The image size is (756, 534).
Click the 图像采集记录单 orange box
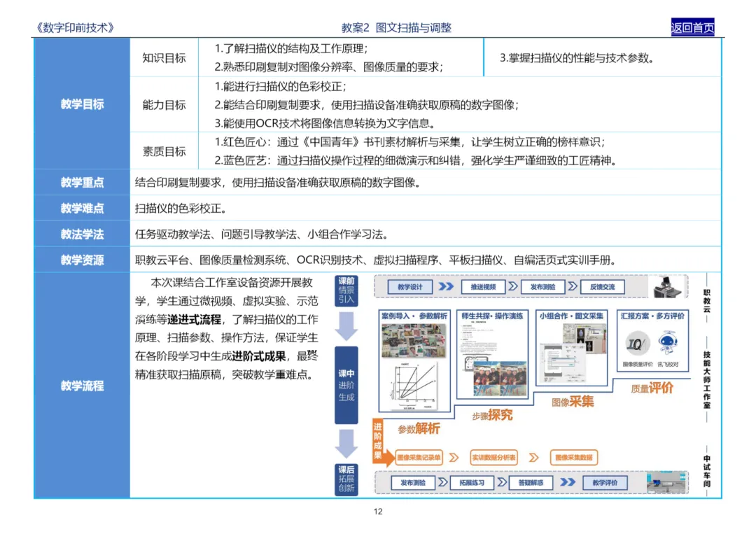coord(419,458)
